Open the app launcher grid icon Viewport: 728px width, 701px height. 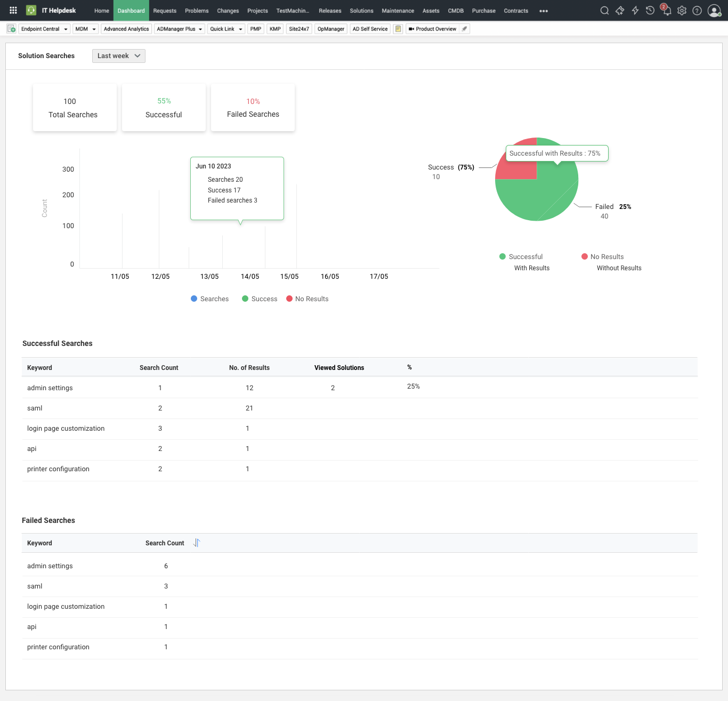click(x=13, y=10)
